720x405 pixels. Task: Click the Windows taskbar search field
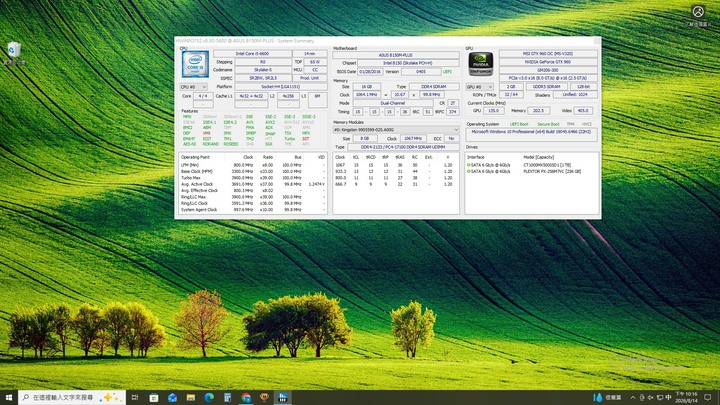(x=72, y=397)
